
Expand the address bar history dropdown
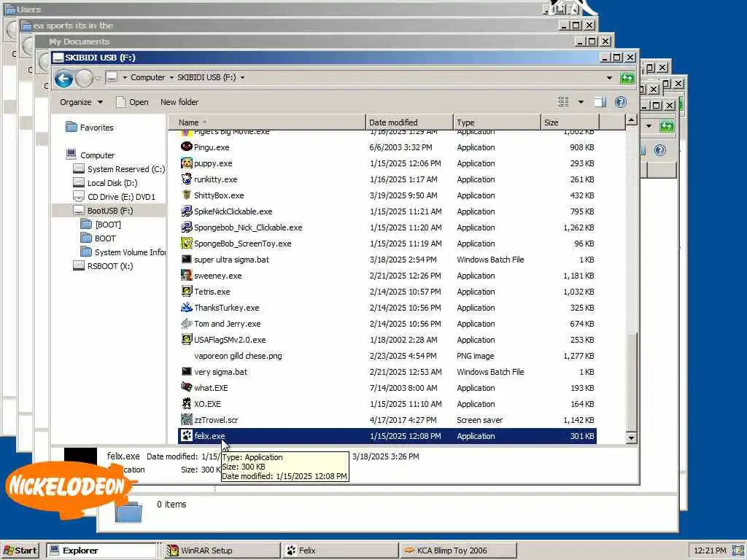[609, 77]
